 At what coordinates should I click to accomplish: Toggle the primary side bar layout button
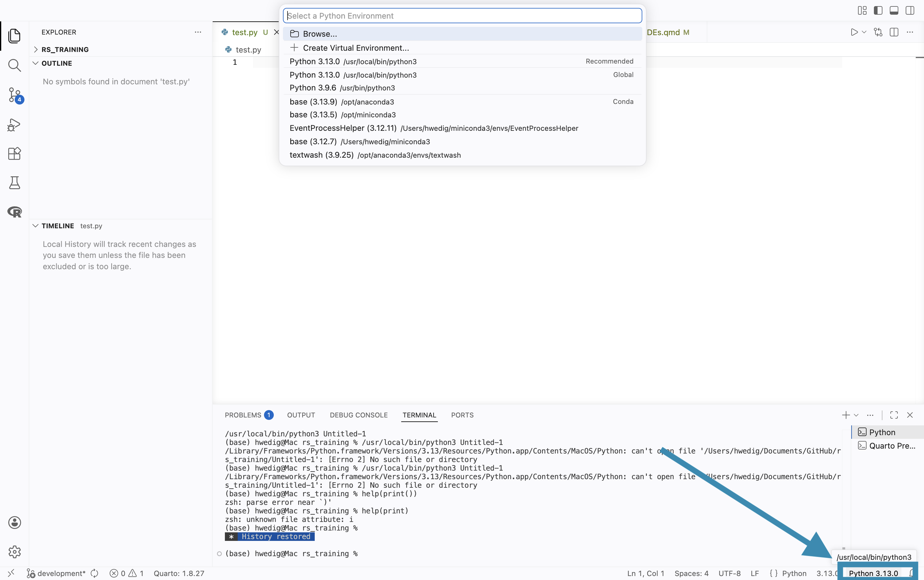click(x=878, y=10)
